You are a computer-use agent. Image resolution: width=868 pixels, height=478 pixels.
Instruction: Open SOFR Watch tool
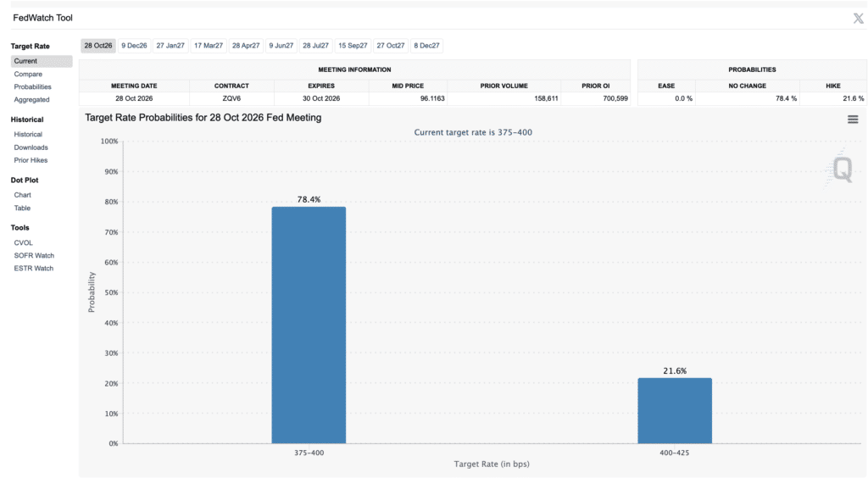tap(34, 256)
